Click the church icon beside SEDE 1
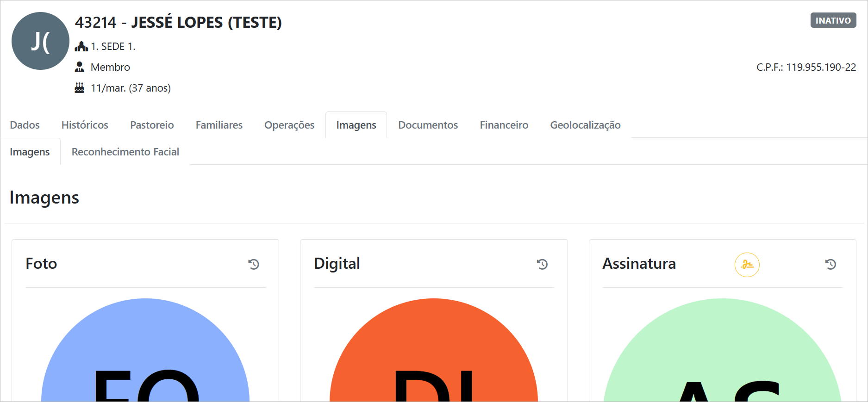Image resolution: width=868 pixels, height=402 pixels. [x=81, y=46]
